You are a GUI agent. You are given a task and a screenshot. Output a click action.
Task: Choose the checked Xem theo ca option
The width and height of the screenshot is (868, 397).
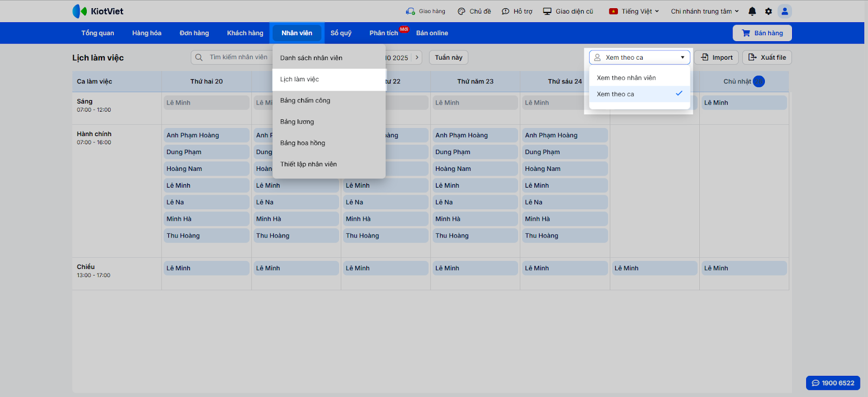640,94
